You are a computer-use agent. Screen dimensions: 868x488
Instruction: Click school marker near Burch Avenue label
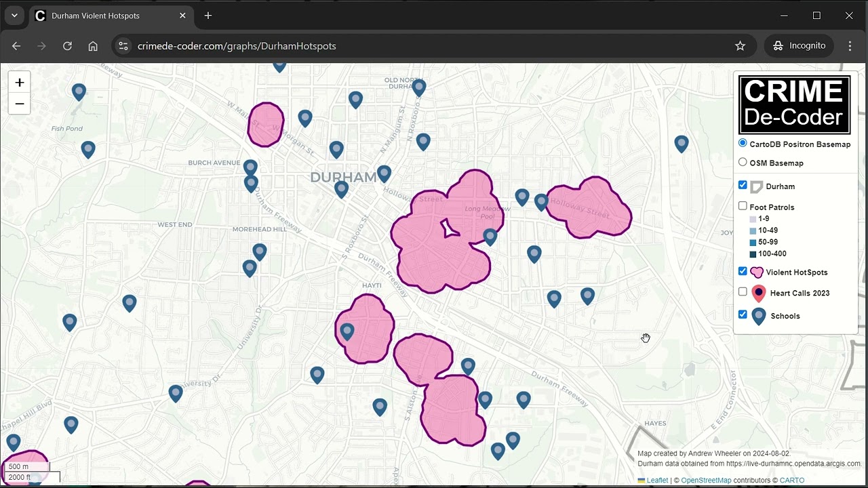click(x=250, y=167)
